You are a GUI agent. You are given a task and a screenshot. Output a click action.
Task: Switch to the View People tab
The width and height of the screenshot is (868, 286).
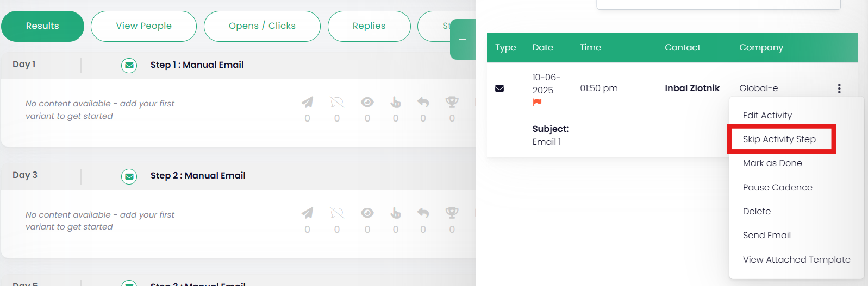[143, 26]
